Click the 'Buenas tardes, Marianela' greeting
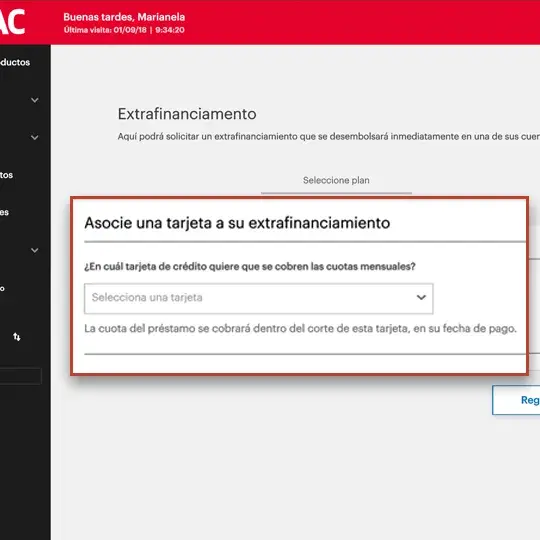 tap(124, 17)
